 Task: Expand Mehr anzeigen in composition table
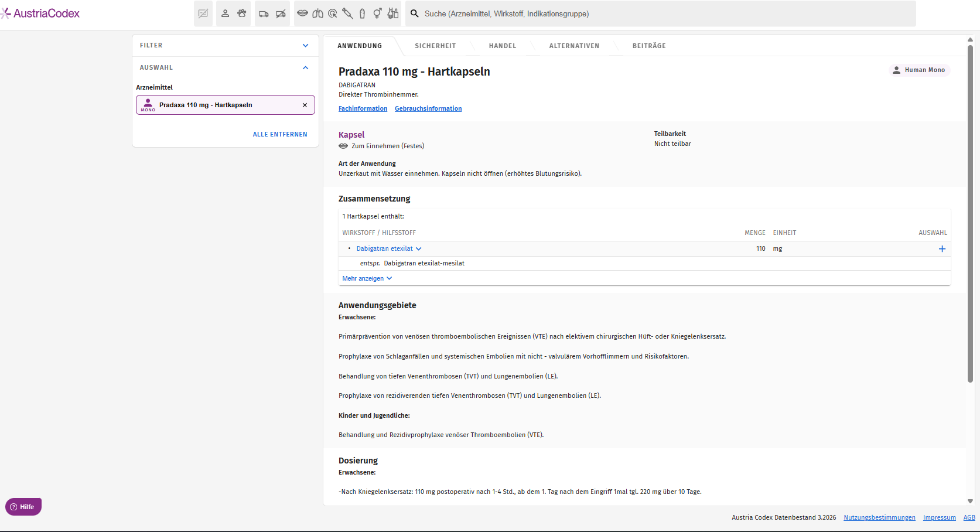[367, 278]
